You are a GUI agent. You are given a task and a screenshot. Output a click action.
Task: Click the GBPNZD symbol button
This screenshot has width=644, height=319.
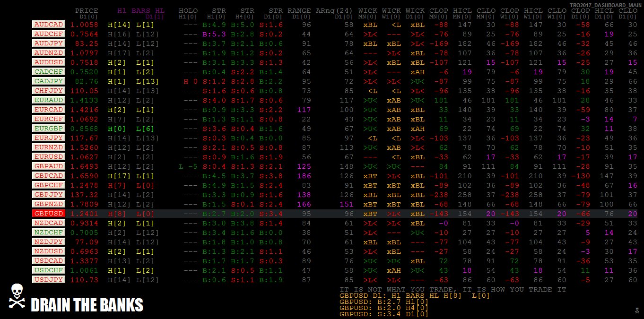49,204
